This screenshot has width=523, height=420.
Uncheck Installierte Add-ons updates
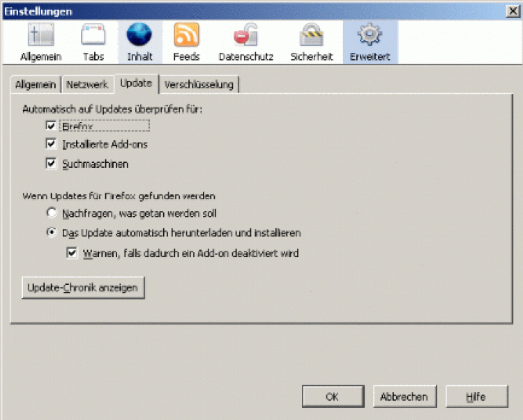click(x=51, y=144)
